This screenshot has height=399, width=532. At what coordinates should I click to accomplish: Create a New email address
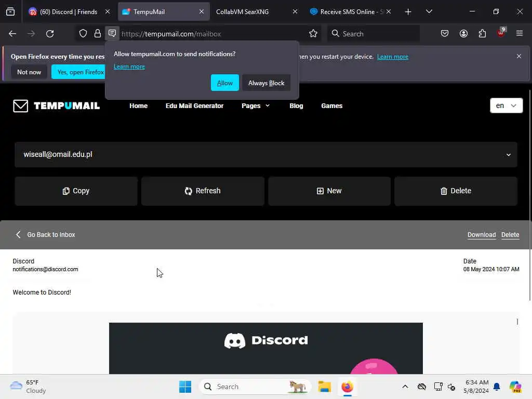[329, 191]
